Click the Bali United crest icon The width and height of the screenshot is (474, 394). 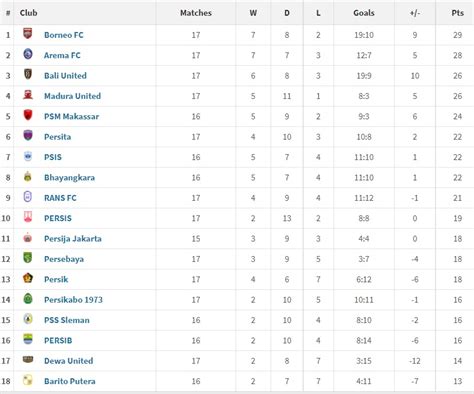28,74
